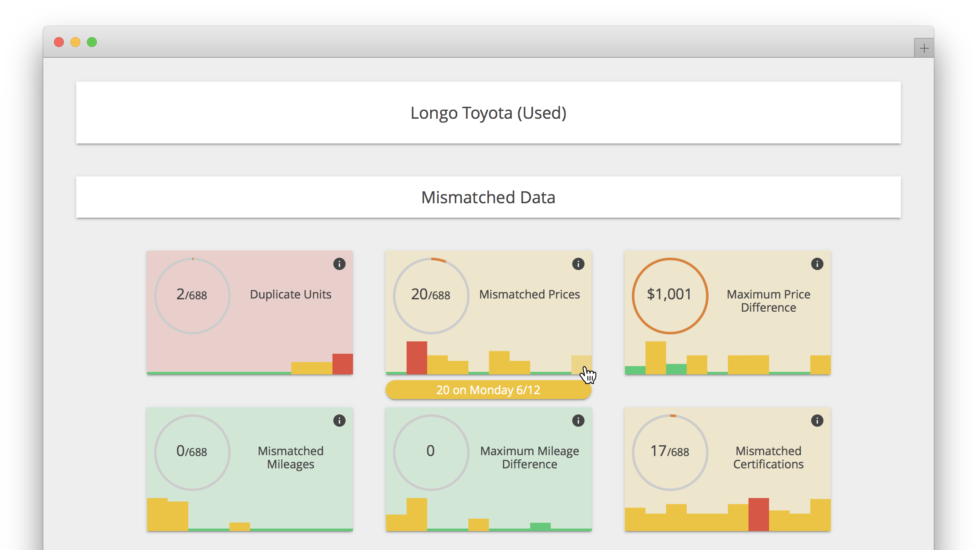Viewport: 980px width, 550px height.
Task: Click the 0 Maximum Mileage Difference circle
Action: point(431,452)
